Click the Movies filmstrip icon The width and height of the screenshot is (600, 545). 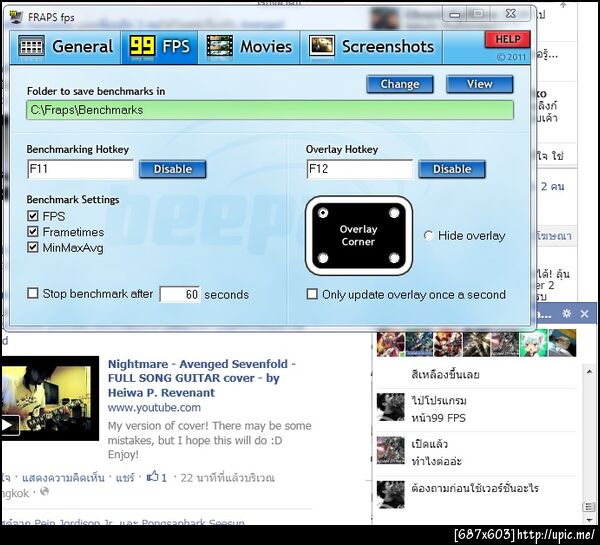tap(220, 47)
